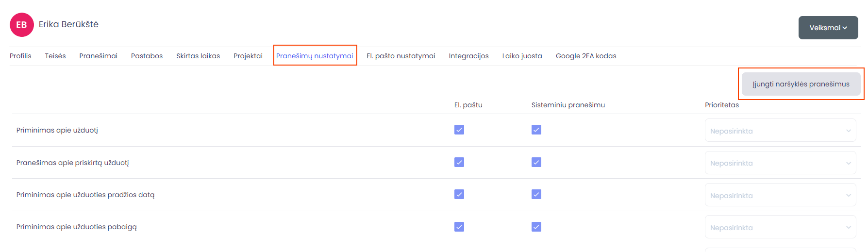Viewport: 868px width, 252px height.
Task: Toggle Sisteminiu pranešimu for Priminimas apie užduotį
Action: pyautogui.click(x=536, y=130)
